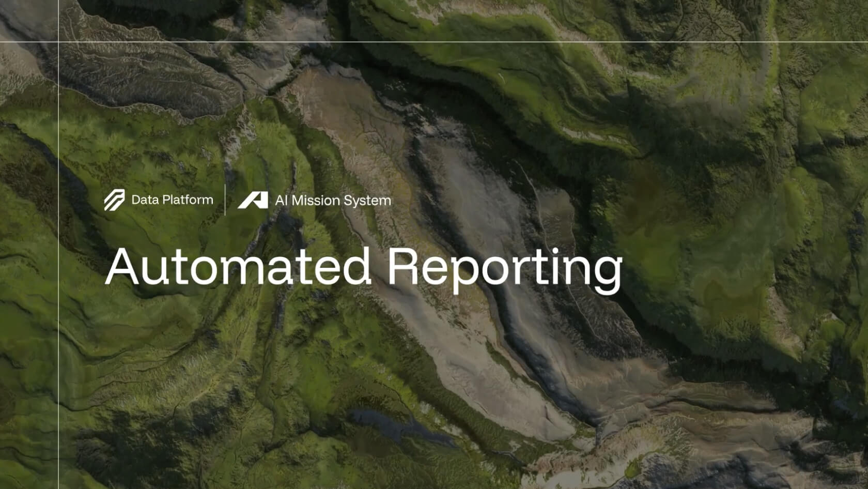
Task: Click the "AI" text after the A logo
Action: pos(281,201)
